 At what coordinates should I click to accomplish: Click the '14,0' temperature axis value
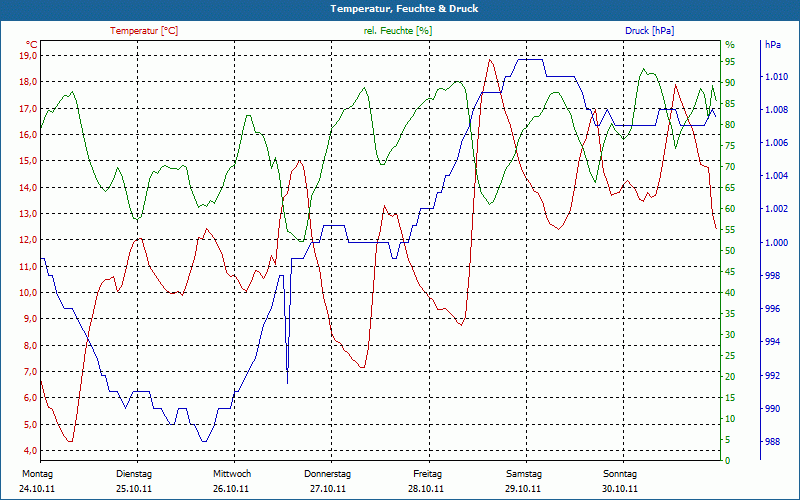pos(28,187)
